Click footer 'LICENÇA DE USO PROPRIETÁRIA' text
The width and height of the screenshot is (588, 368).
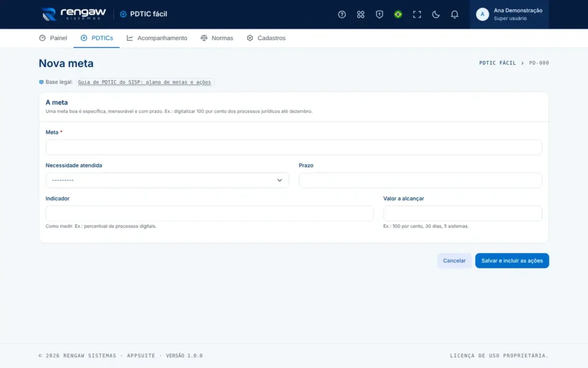click(499, 355)
